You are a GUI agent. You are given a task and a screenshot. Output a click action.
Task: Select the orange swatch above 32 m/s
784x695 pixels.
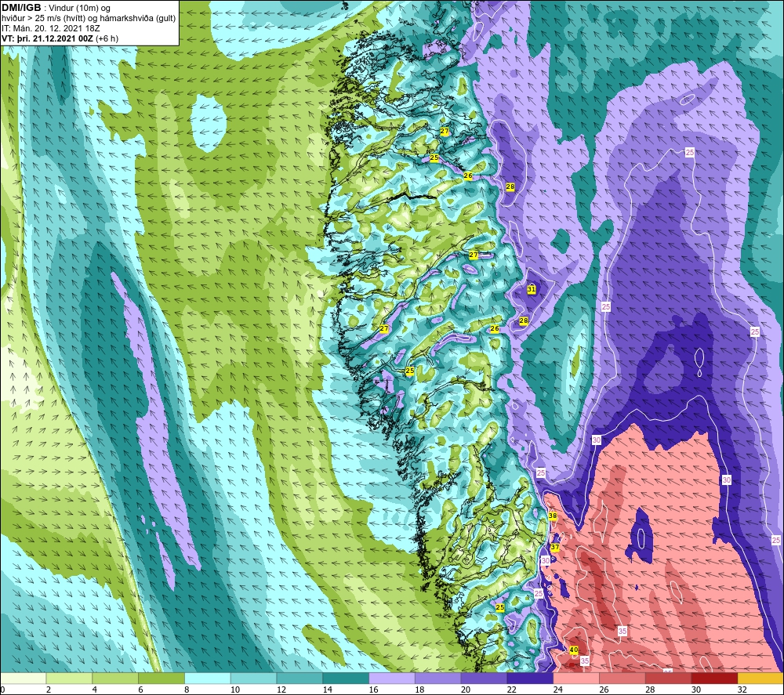pyautogui.click(x=760, y=678)
